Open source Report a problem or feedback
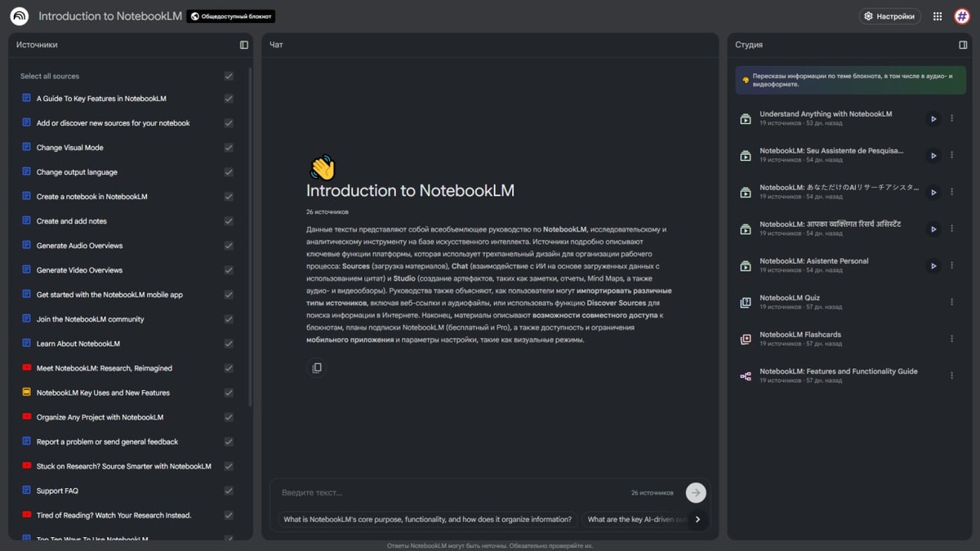 [107, 442]
